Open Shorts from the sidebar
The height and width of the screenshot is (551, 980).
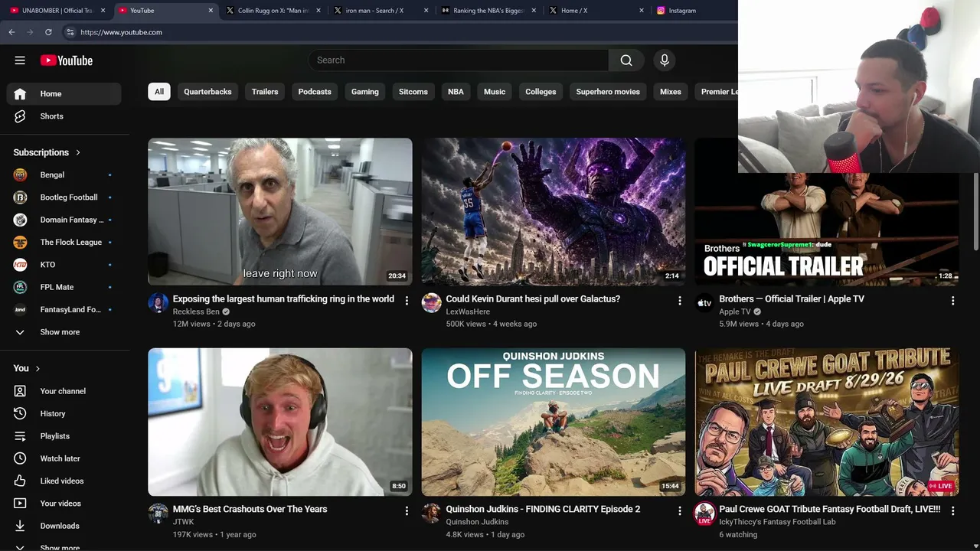(x=64, y=116)
